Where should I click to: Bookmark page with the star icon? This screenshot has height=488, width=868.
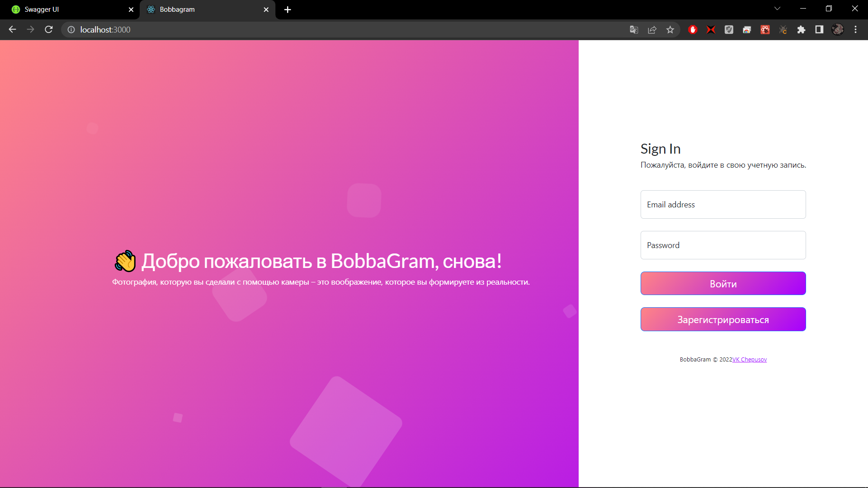tap(670, 30)
